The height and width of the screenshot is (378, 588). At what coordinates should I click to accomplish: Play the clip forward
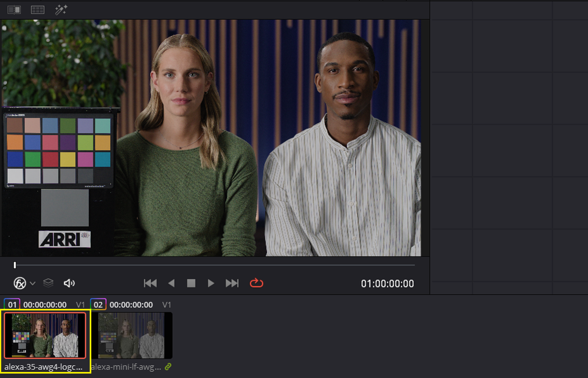pos(211,283)
